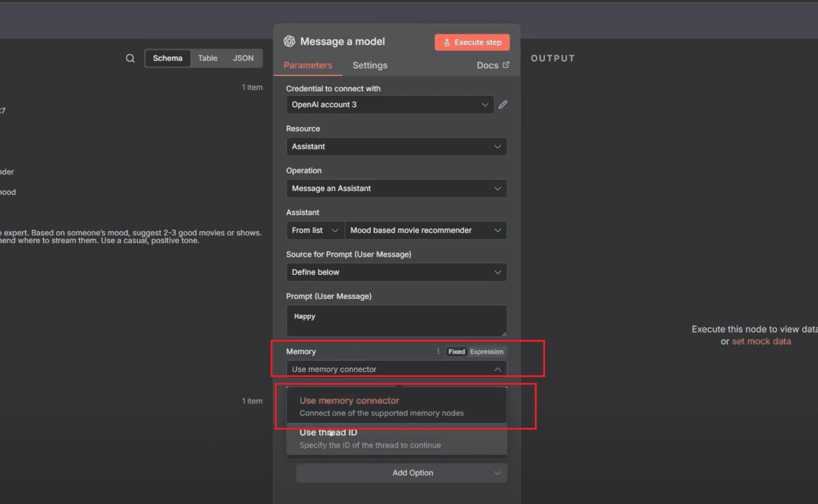This screenshot has height=504, width=818.
Task: Click the edit credential pencil icon
Action: (x=503, y=104)
